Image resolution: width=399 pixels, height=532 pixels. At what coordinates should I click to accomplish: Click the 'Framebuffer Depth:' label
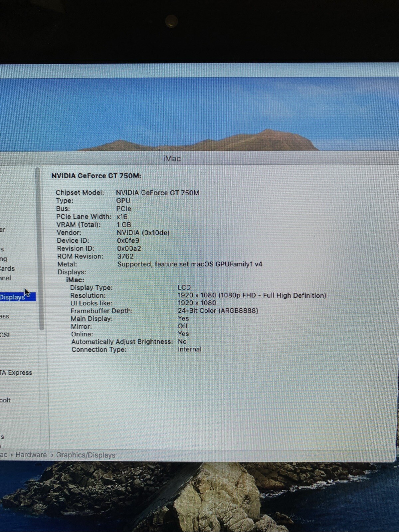pos(101,311)
